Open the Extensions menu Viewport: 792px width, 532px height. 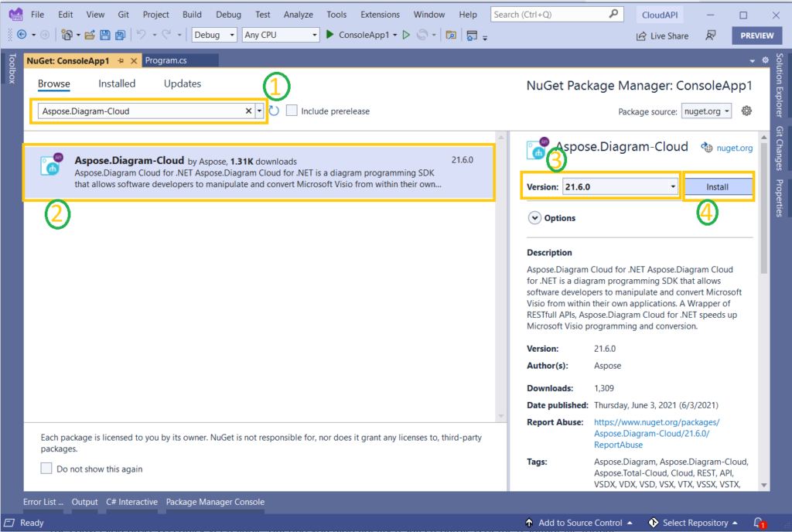tap(380, 14)
